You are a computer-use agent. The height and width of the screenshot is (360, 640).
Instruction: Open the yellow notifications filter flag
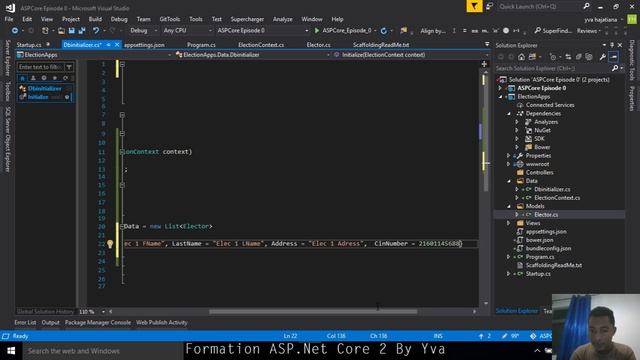(474, 6)
